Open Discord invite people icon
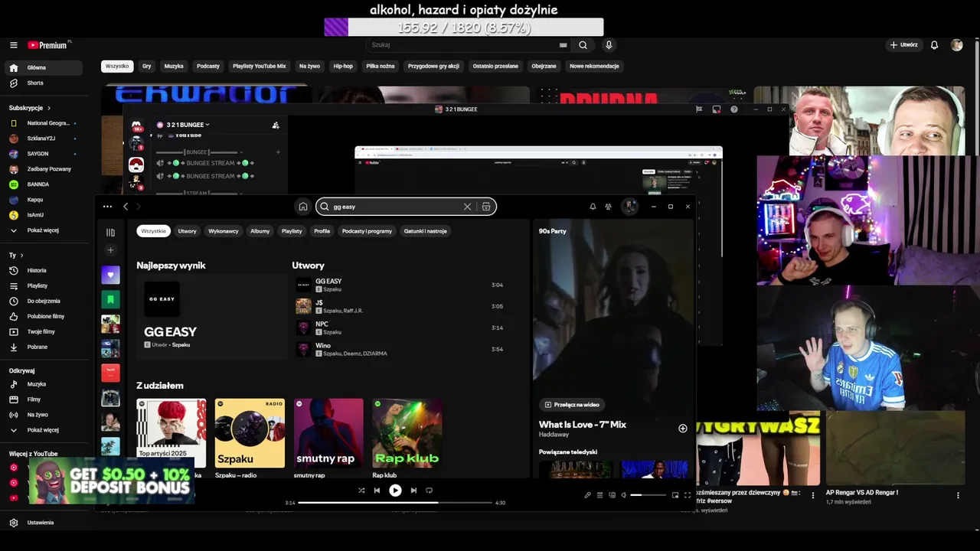This screenshot has height=551, width=980. coord(276,125)
